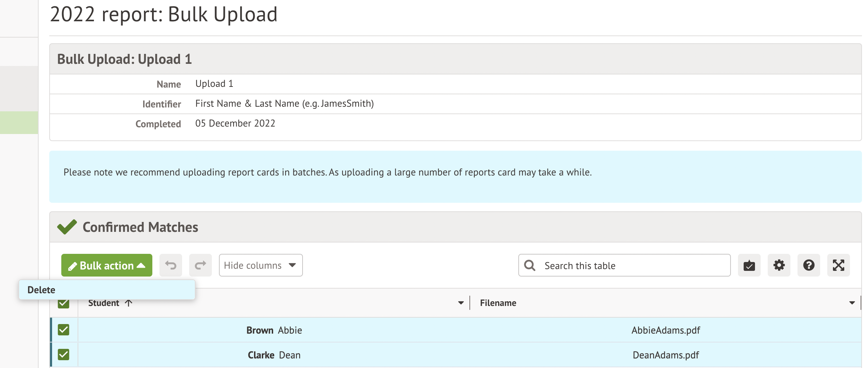
Task: Select the AbbieAdams.pdf filename cell
Action: [x=665, y=330]
